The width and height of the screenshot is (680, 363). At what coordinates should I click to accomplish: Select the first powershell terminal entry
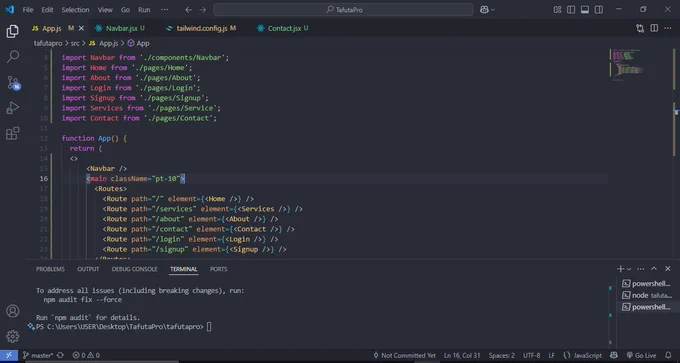[648, 284]
